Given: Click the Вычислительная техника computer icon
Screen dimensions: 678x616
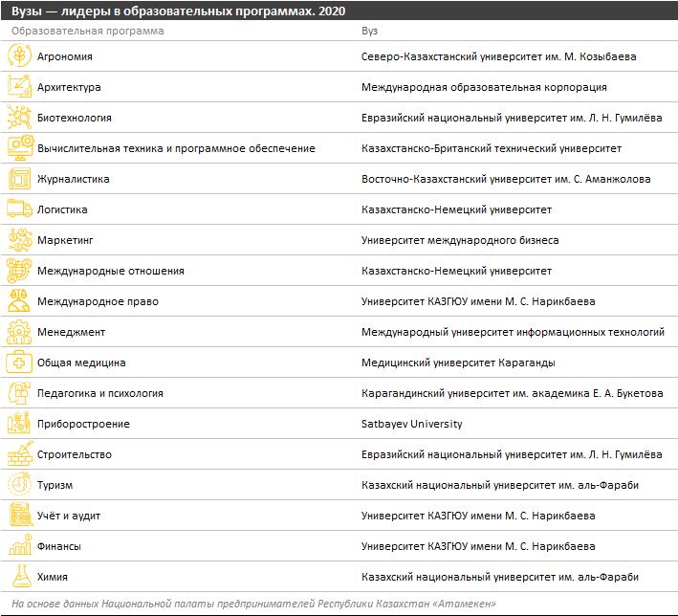Looking at the screenshot, I should coord(19,148).
